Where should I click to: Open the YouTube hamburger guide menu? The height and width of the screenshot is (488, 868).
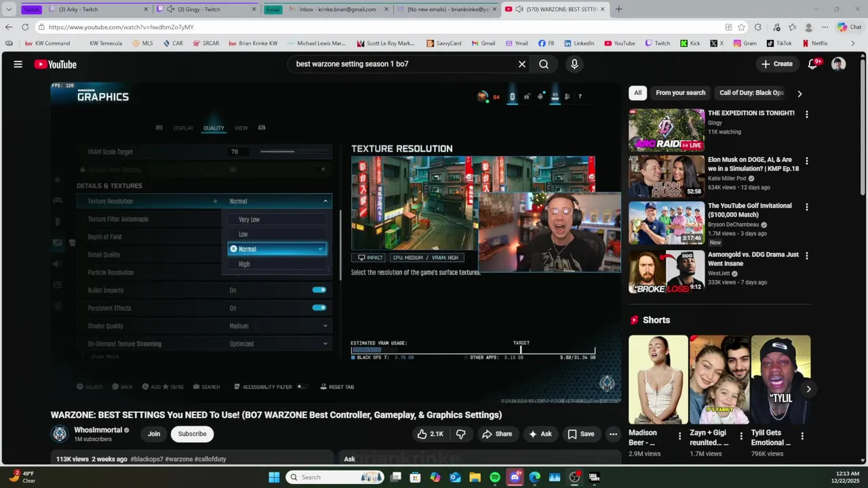[18, 64]
